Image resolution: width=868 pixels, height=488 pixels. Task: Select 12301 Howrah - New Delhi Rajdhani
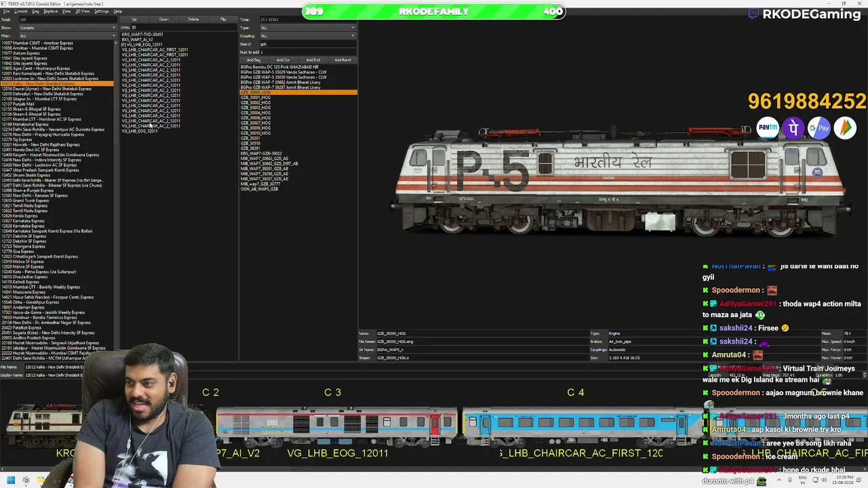coord(58,145)
